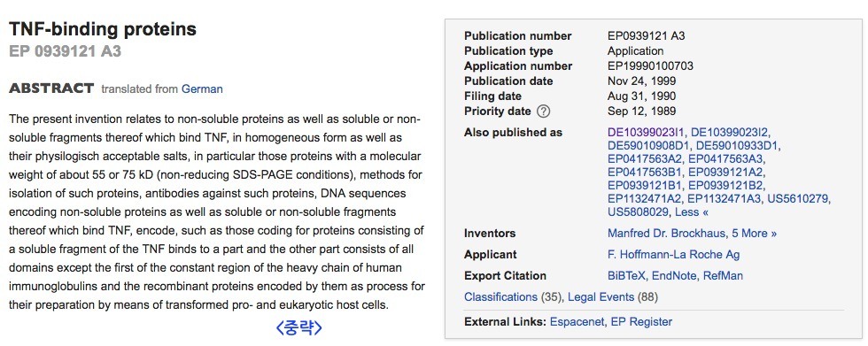Open the US5808029 patent link
This screenshot has width=868, height=346.
click(639, 212)
